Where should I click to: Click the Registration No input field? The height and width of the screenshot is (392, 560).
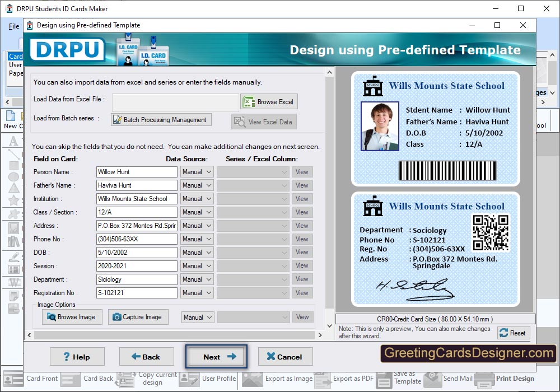click(137, 293)
